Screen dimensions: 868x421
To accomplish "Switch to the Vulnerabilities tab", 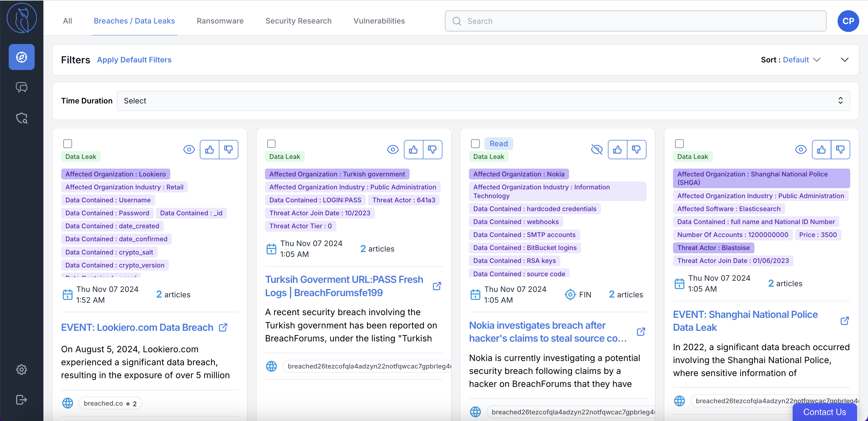I will 379,21.
